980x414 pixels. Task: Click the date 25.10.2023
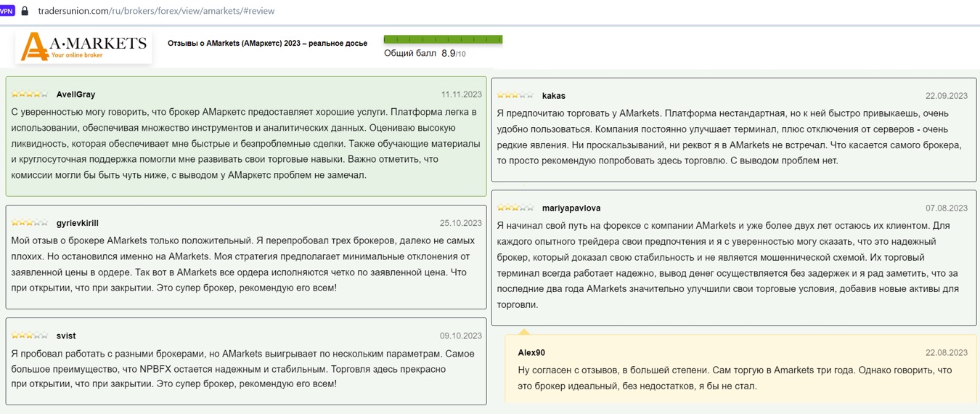click(x=460, y=223)
